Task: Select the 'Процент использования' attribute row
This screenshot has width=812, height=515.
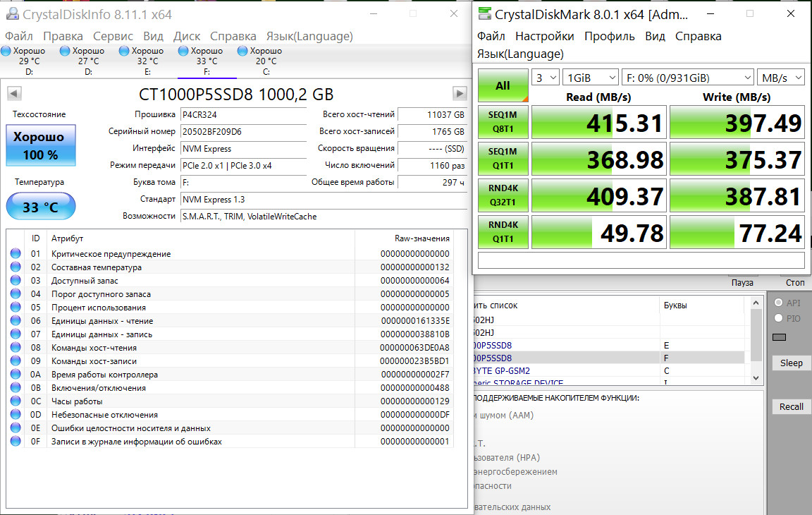Action: 231,308
